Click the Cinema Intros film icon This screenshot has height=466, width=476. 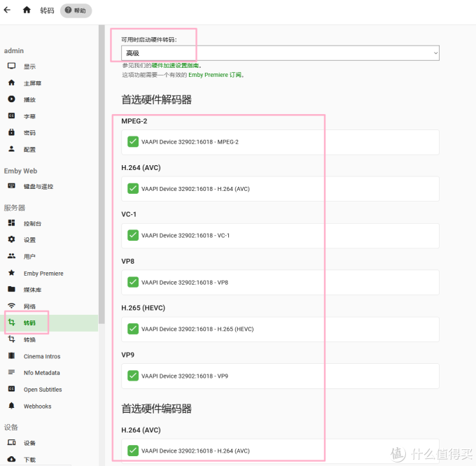tap(11, 355)
